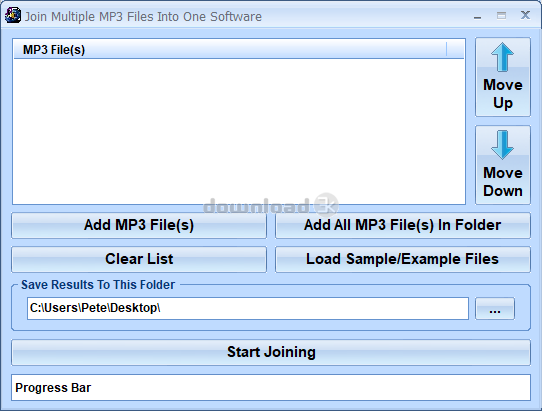Screen dimensions: 542x411
Task: Minimize the Join Multiple MP3 Files window
Action: click(x=477, y=16)
